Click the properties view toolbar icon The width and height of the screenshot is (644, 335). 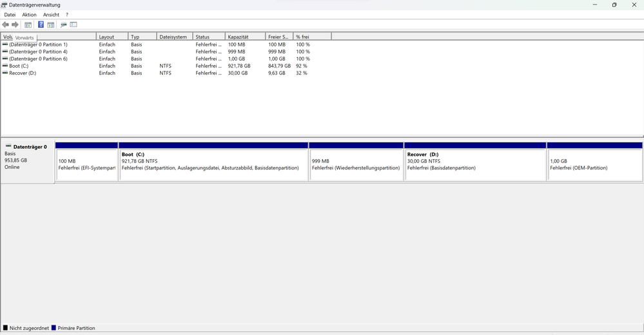73,25
